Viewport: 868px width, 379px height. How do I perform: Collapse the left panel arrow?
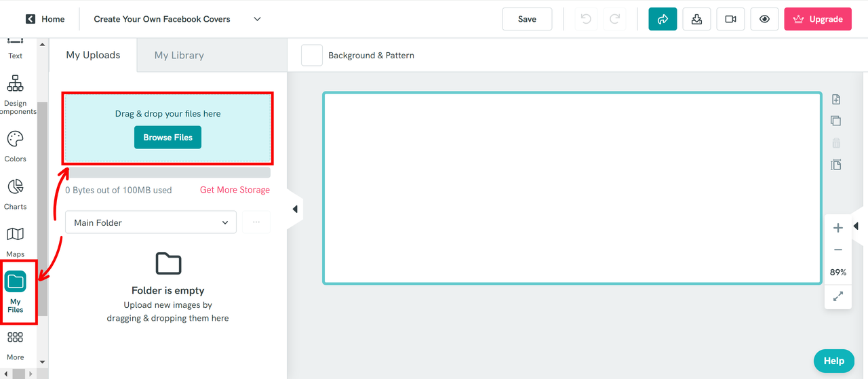(x=295, y=209)
